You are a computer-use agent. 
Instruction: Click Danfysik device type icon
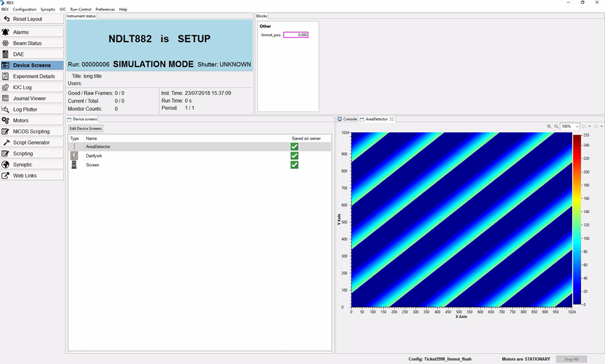pos(74,156)
